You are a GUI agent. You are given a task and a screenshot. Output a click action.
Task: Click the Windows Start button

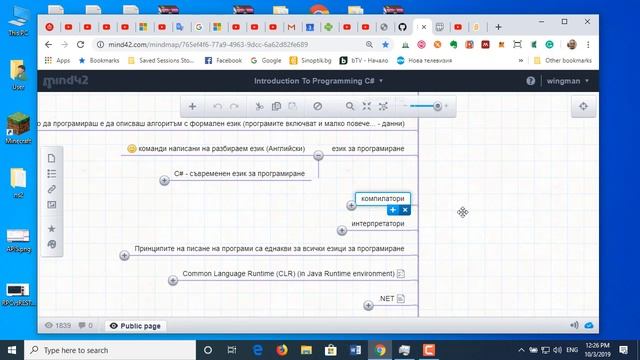tap(12, 350)
